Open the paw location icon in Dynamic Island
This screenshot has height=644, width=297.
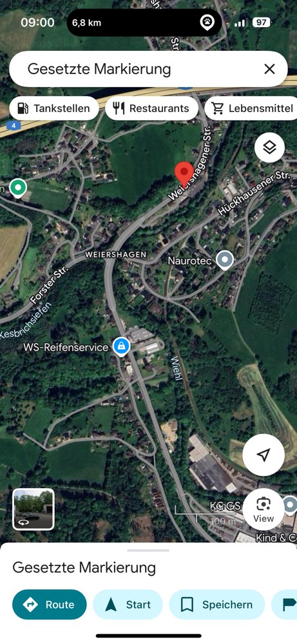point(207,22)
